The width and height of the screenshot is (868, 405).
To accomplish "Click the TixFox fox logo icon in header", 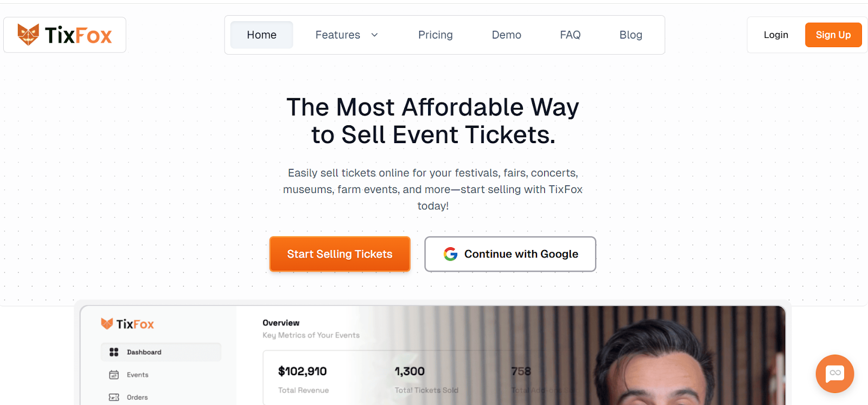I will pos(28,35).
